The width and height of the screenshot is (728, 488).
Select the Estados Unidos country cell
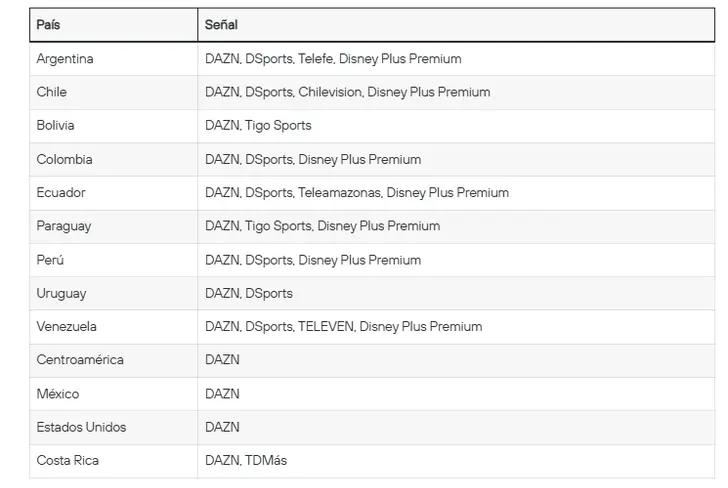(81, 427)
